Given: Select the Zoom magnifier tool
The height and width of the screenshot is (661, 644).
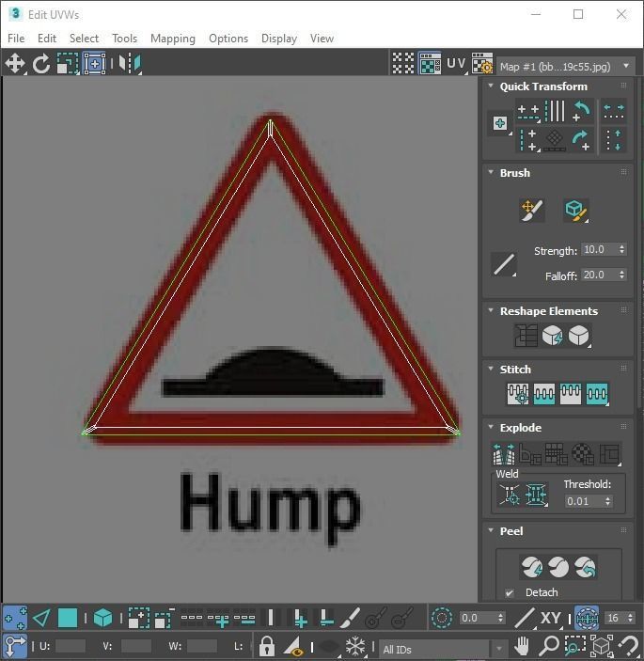Looking at the screenshot, I should (549, 645).
